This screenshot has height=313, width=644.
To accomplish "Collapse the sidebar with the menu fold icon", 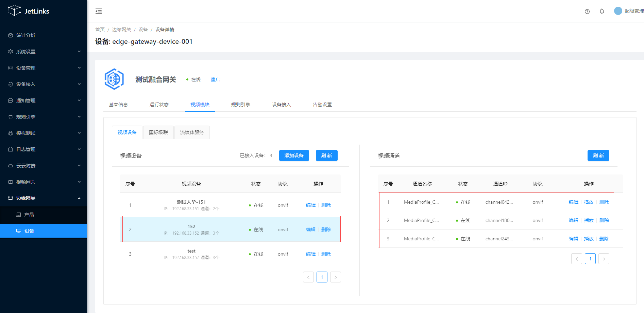I will tap(99, 11).
